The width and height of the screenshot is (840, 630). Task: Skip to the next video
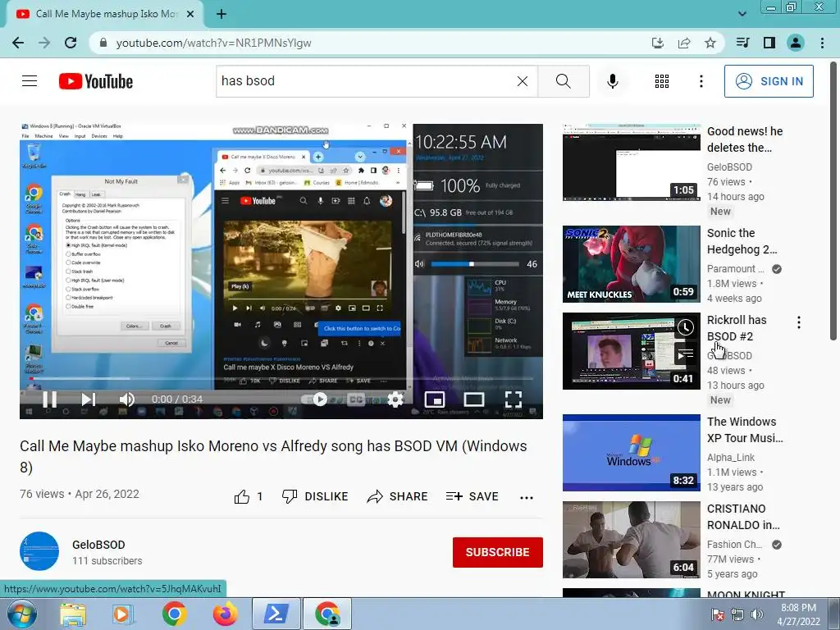pyautogui.click(x=89, y=399)
